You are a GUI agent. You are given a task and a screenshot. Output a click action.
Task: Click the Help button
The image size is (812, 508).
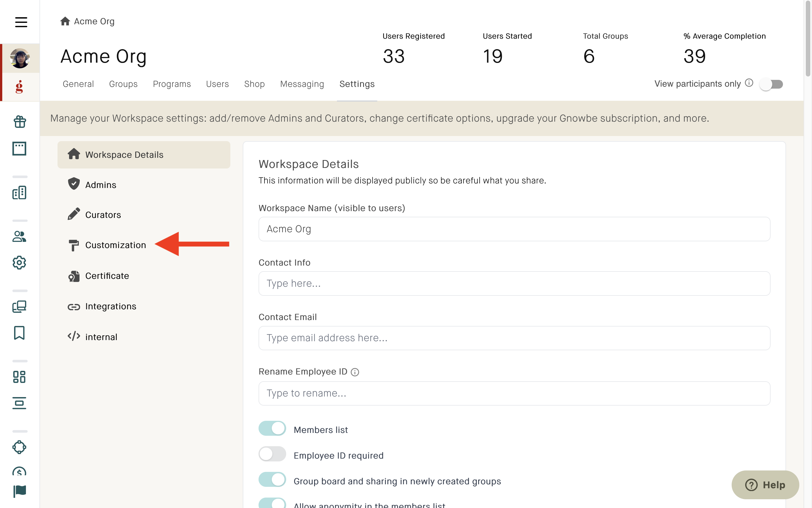point(765,485)
